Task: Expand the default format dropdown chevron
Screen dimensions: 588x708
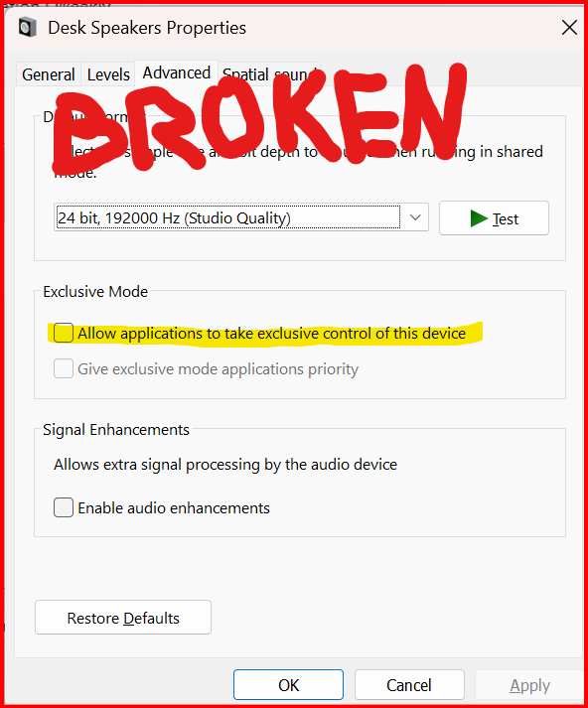Action: coord(415,217)
